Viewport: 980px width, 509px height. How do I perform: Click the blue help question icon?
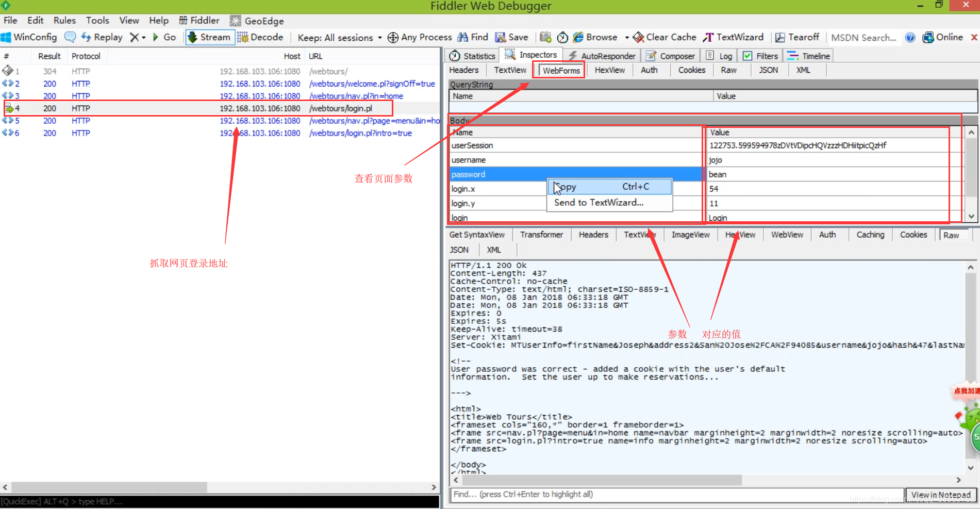(910, 37)
